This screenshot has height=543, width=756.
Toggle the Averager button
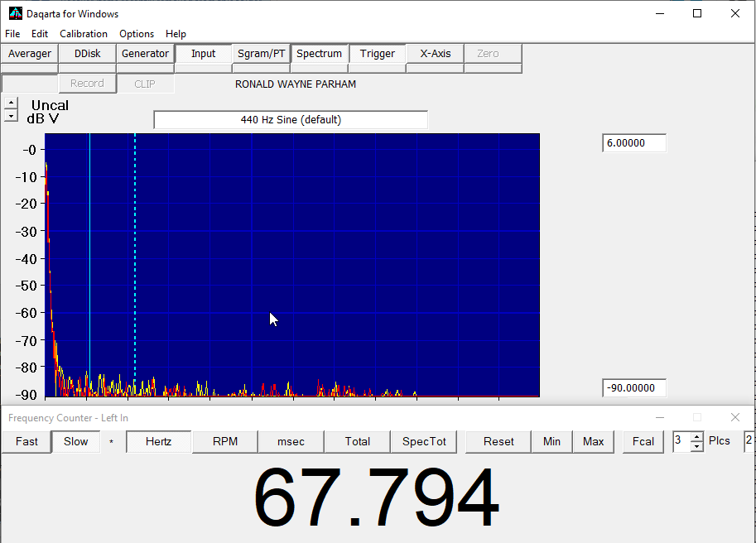30,54
